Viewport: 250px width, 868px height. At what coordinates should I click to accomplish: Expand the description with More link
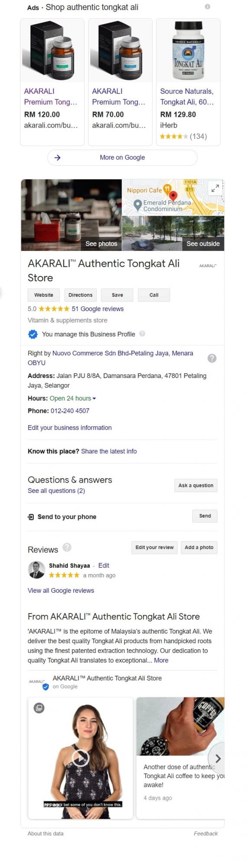coord(161,660)
